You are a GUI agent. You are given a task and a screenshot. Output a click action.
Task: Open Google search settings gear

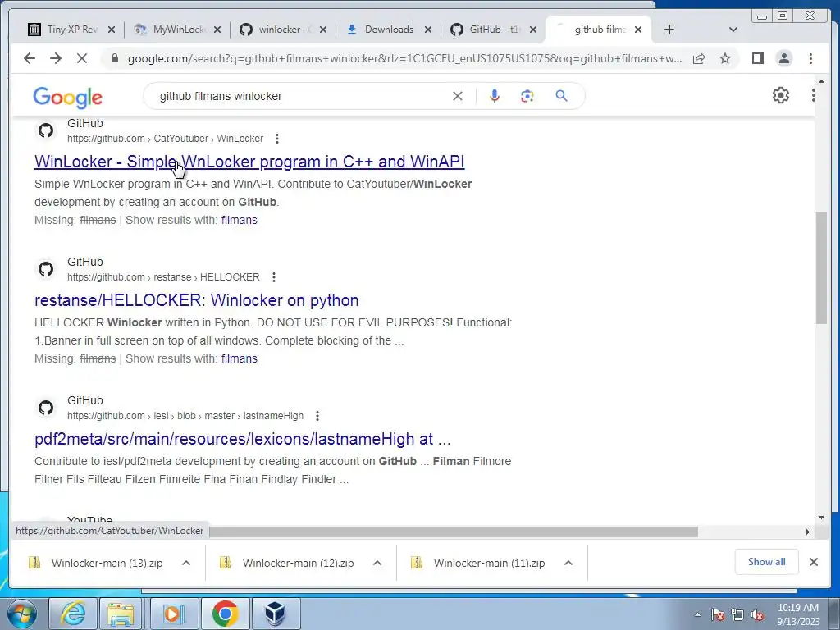tap(781, 95)
